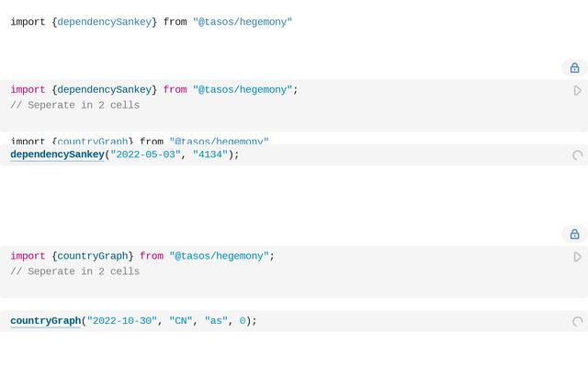Click the lock icon above the countryGraph import cell
This screenshot has height=368, width=588.
[x=574, y=234]
